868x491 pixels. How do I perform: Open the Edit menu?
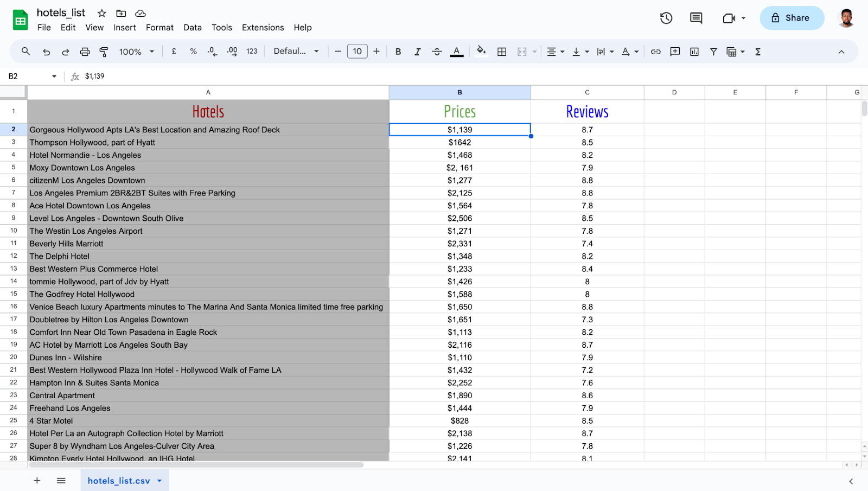click(68, 27)
